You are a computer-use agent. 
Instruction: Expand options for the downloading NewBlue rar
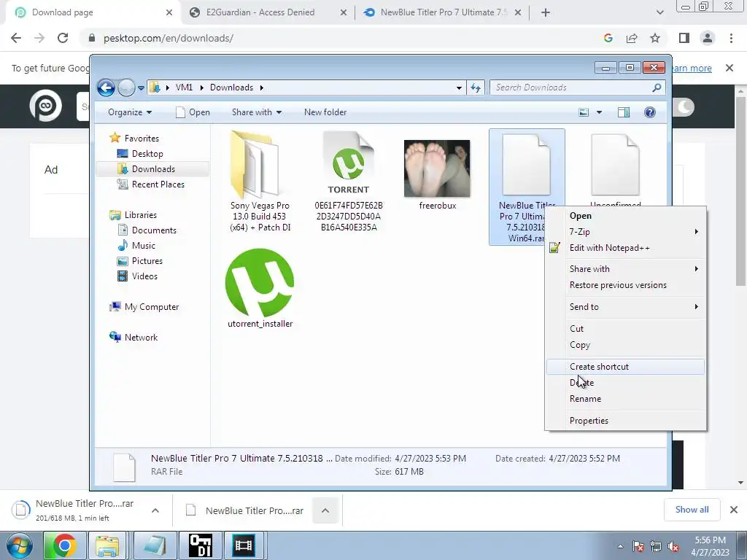point(155,511)
